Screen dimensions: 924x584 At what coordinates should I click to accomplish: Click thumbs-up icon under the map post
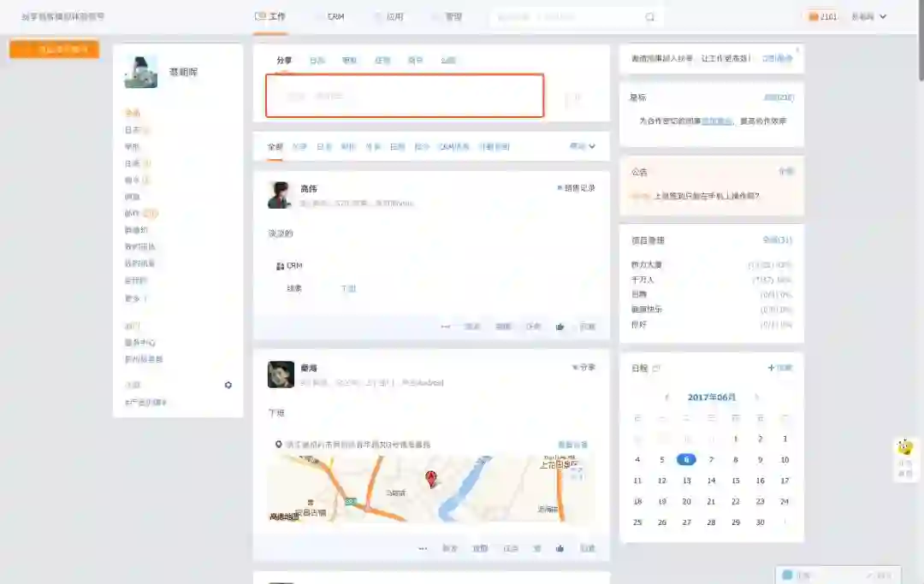(x=560, y=549)
